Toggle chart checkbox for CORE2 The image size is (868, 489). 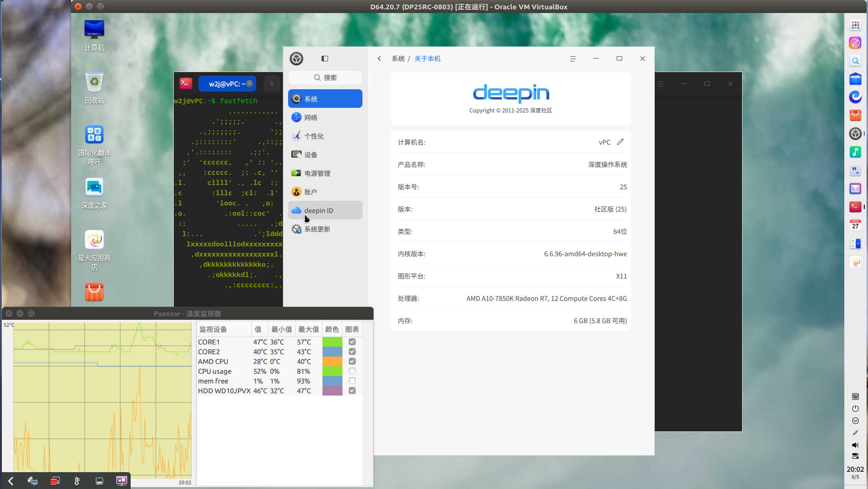pyautogui.click(x=352, y=351)
